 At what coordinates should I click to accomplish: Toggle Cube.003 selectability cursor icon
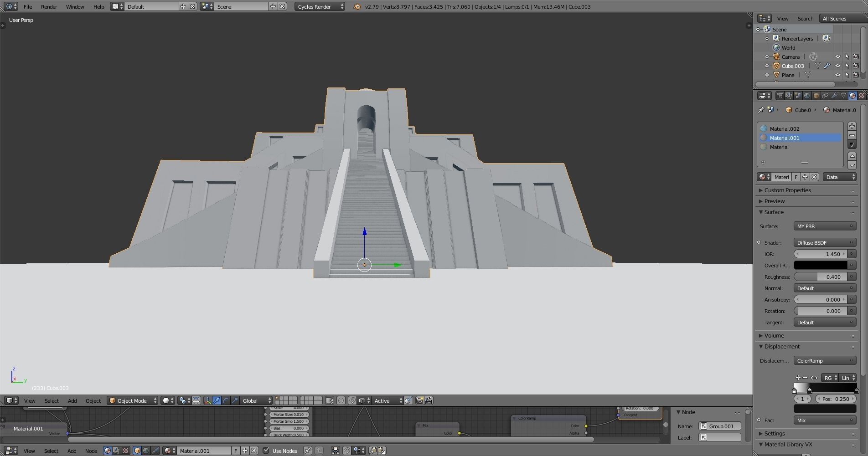click(x=847, y=66)
